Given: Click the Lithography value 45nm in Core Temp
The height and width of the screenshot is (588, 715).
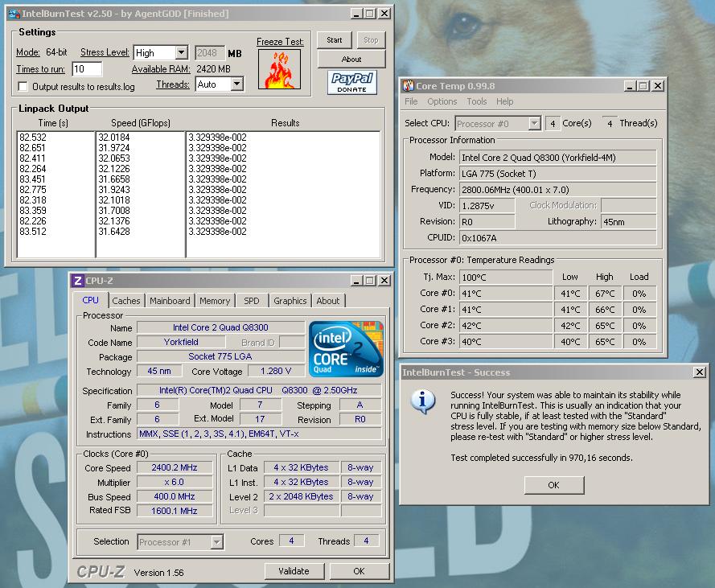Looking at the screenshot, I should tap(628, 222).
